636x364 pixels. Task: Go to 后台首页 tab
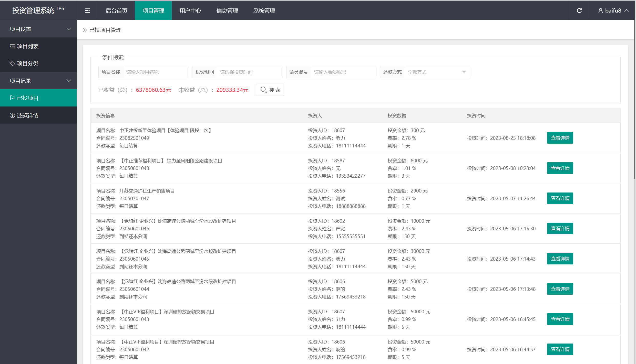(116, 10)
